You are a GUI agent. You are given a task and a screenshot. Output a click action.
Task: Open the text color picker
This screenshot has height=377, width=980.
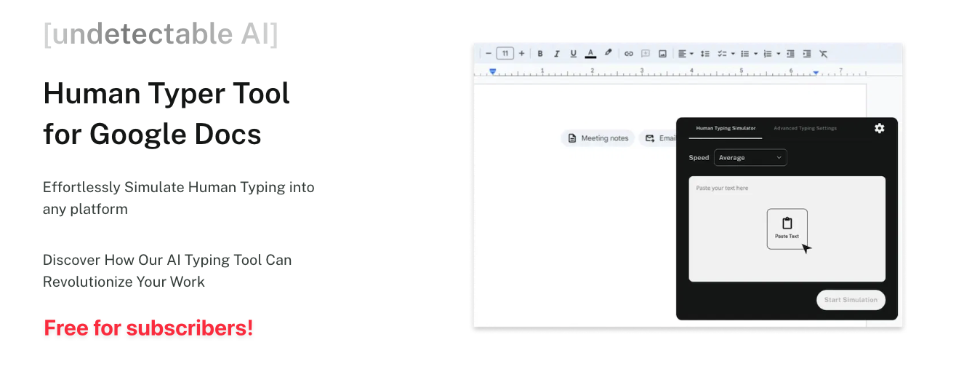coord(591,54)
